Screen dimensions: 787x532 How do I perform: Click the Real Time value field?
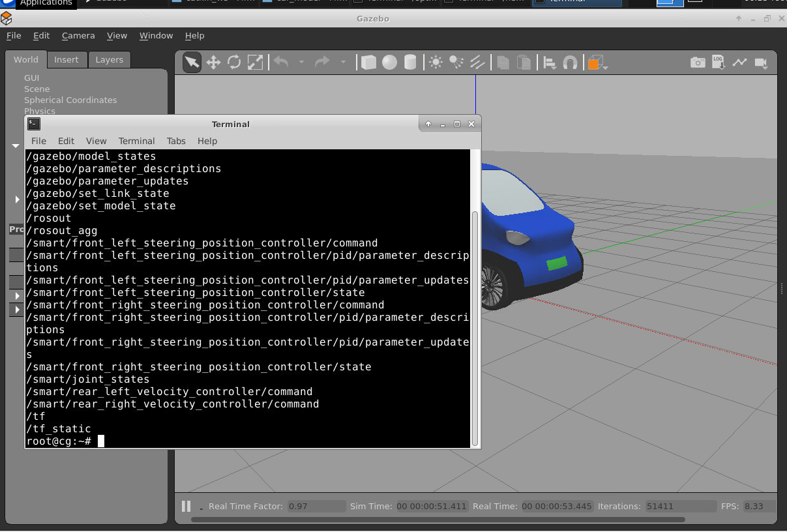pos(557,506)
